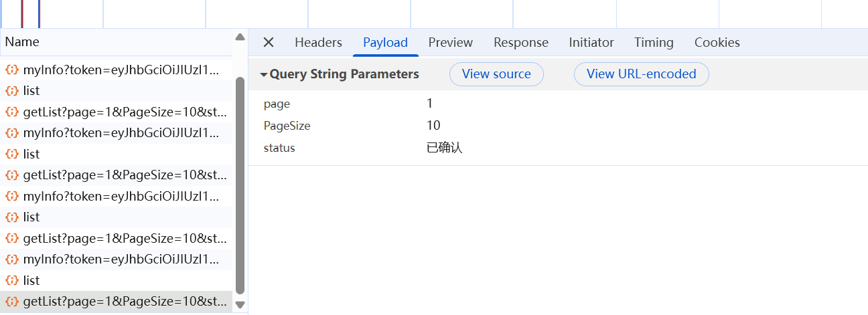
Task: Select the Response tab
Action: pos(521,43)
